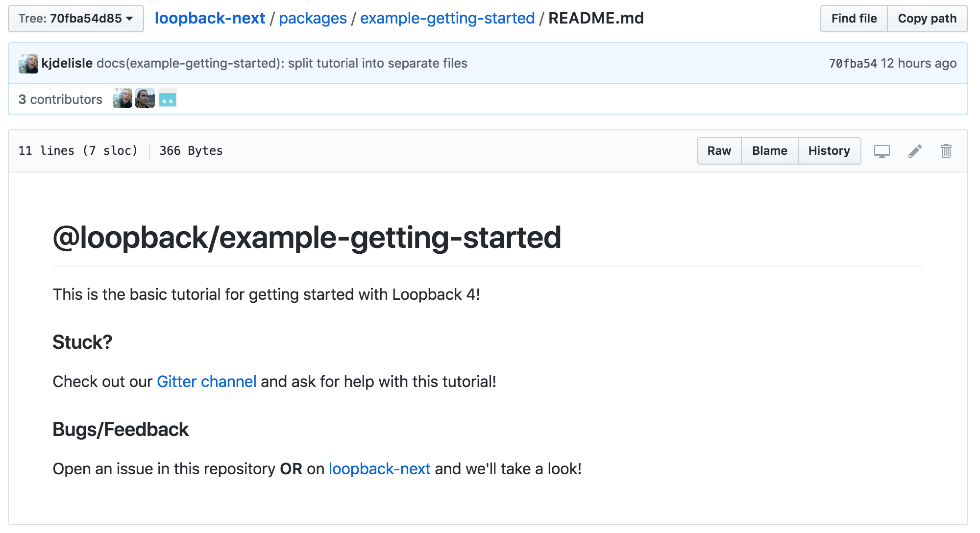Open the Gitter channel link
Image resolution: width=980 pixels, height=533 pixels.
click(206, 382)
